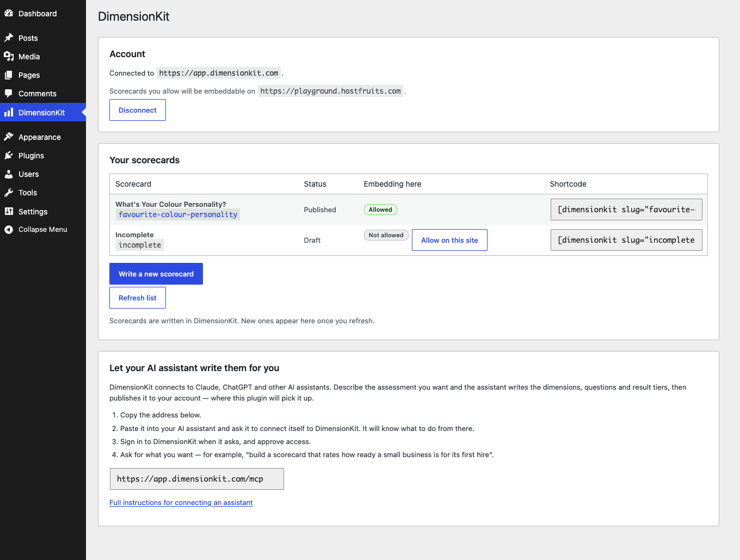Open the Tools menu label
This screenshot has width=740, height=560.
click(28, 193)
